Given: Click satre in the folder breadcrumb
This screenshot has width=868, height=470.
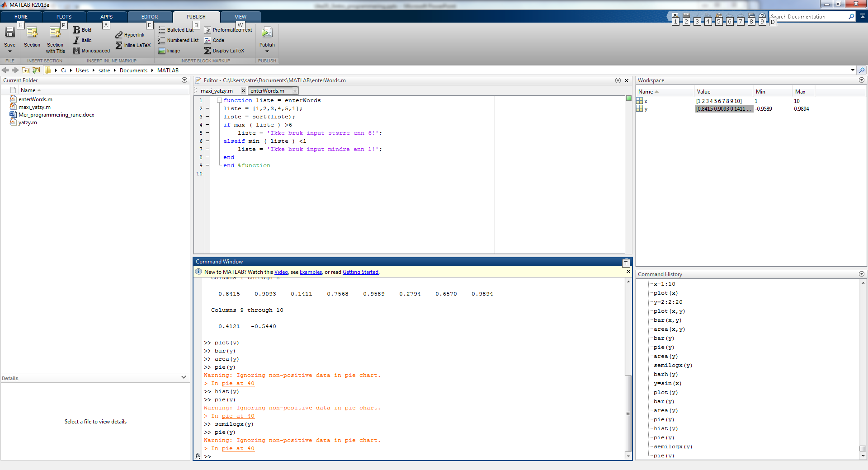Looking at the screenshot, I should (104, 70).
